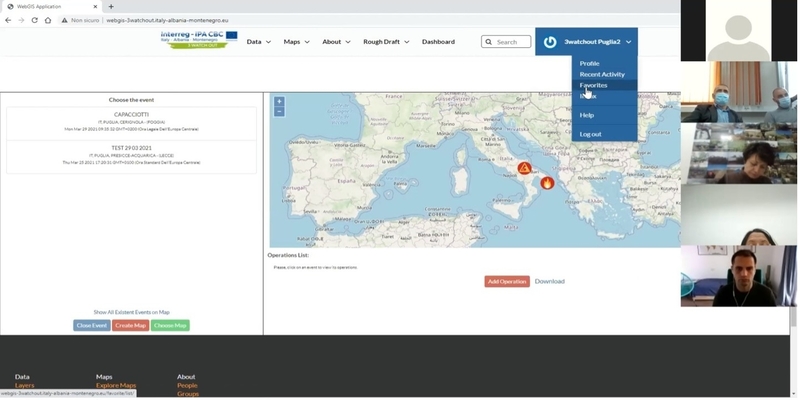800x400 pixels.
Task: Click the browser address bar URL
Action: coord(167,20)
